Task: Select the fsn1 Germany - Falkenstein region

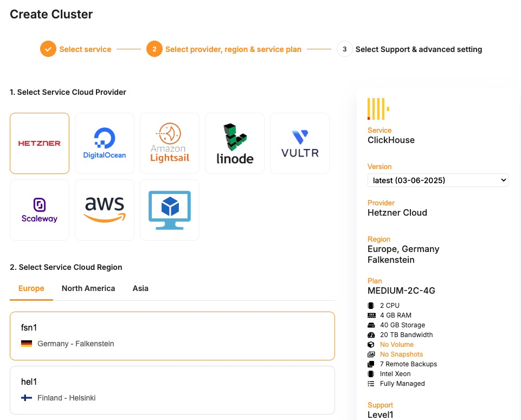Action: 172,336
